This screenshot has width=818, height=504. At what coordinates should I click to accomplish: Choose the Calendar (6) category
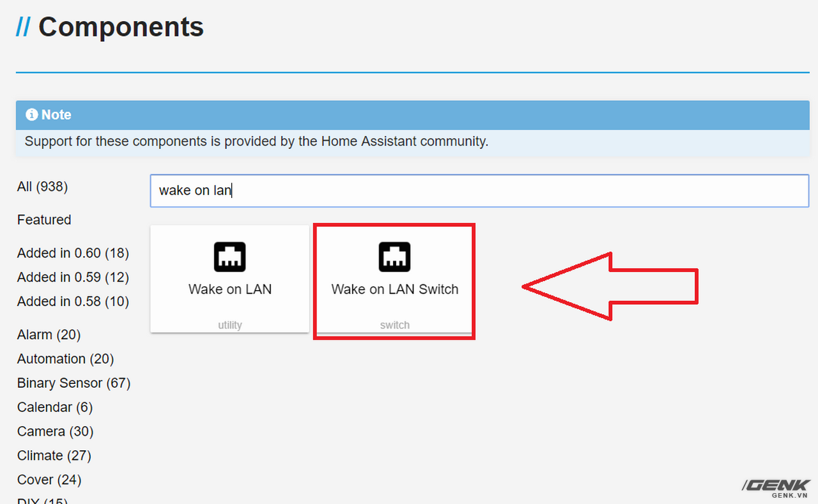[54, 408]
